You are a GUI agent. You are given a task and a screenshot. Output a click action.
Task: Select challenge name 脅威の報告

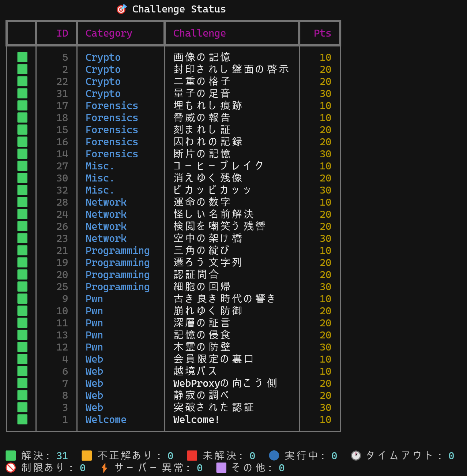pyautogui.click(x=202, y=117)
